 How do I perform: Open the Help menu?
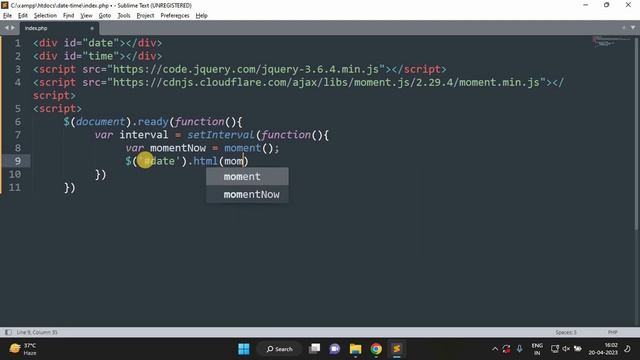click(202, 16)
